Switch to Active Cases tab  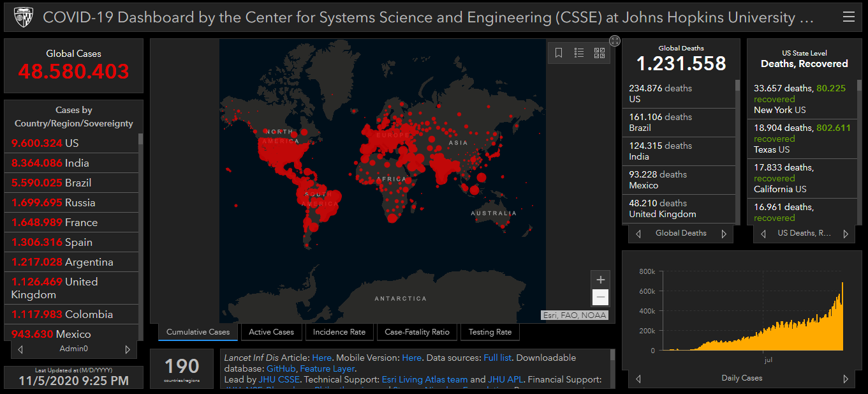point(272,332)
